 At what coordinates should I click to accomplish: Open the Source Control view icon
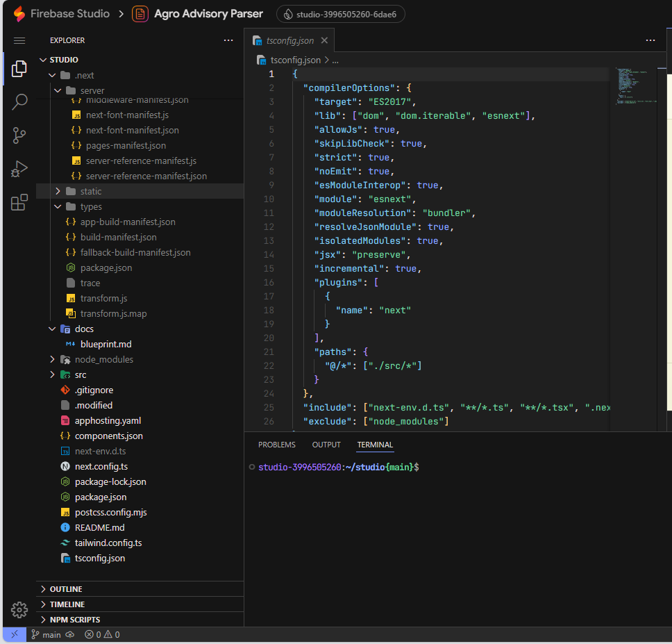(19, 135)
